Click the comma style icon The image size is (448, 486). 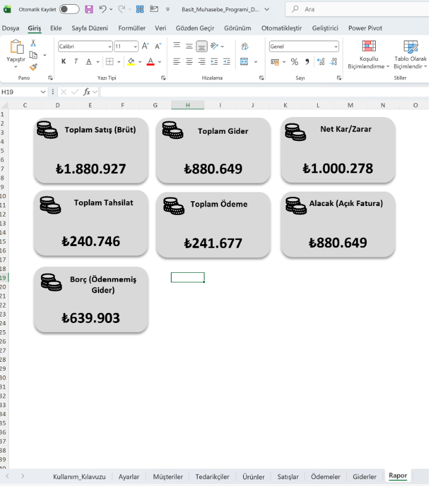click(x=307, y=61)
